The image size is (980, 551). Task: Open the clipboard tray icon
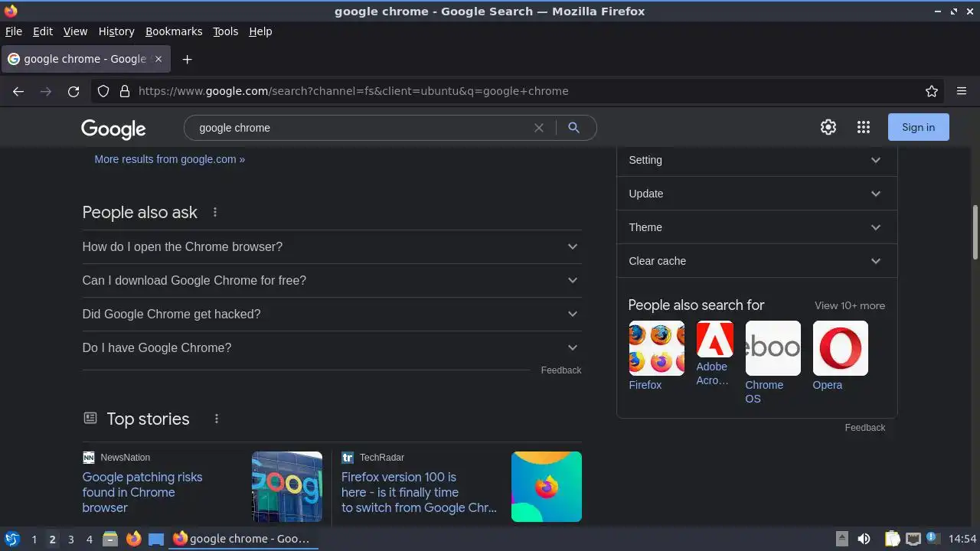pyautogui.click(x=893, y=539)
